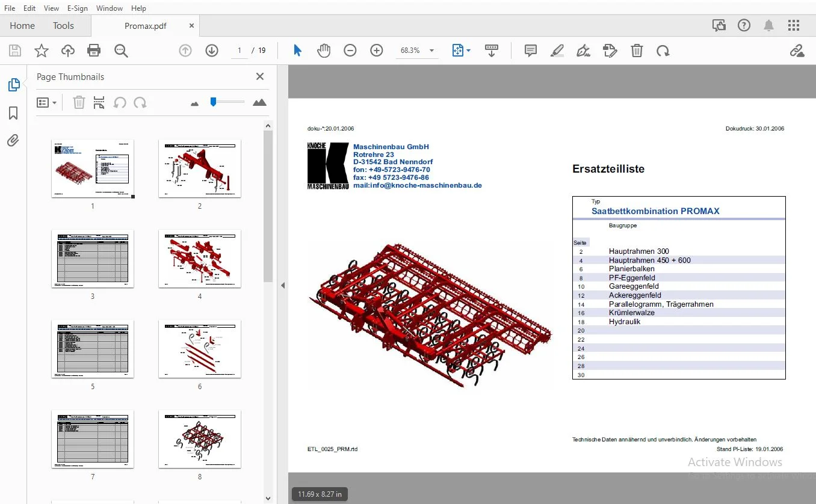Rotate thumbnail pages counterclockwise
Image resolution: width=816 pixels, height=504 pixels.
pos(120,102)
